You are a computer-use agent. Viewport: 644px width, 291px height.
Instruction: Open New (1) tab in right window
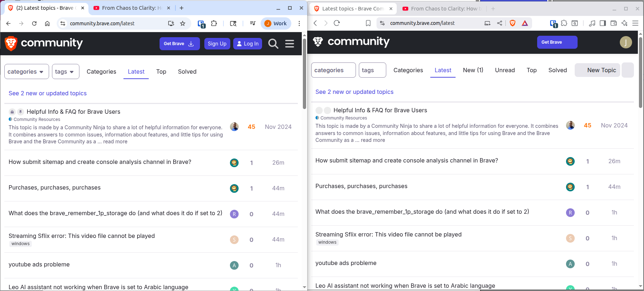[x=473, y=70]
